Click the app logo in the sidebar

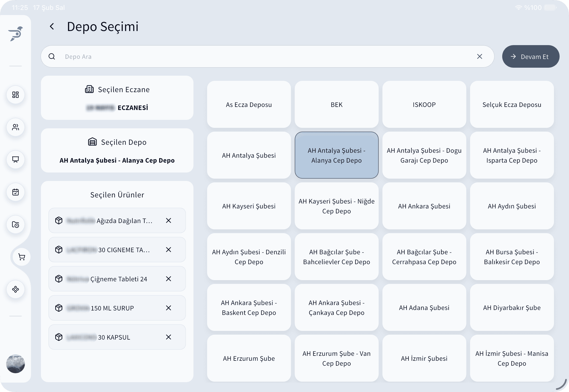pyautogui.click(x=16, y=34)
